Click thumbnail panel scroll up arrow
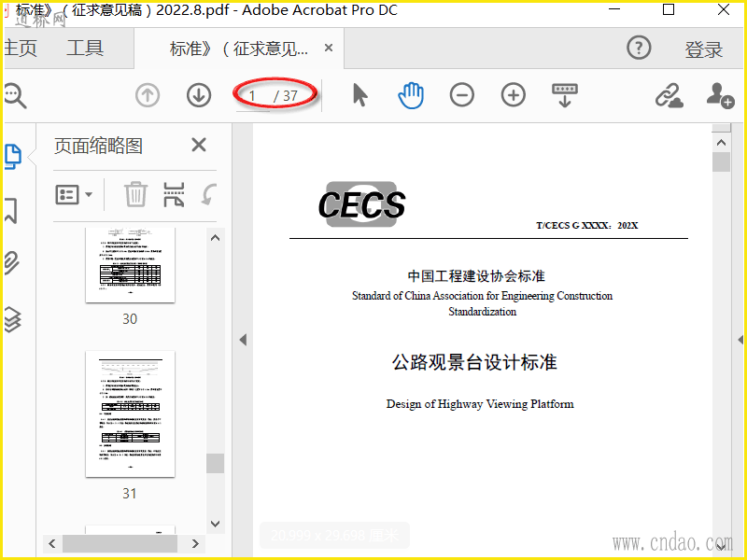This screenshot has height=560, width=747. click(216, 238)
